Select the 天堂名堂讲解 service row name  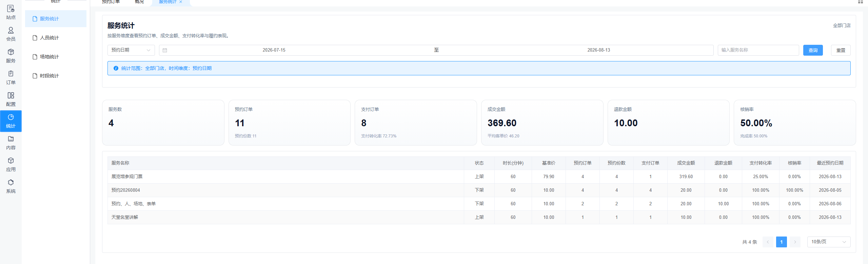point(125,218)
